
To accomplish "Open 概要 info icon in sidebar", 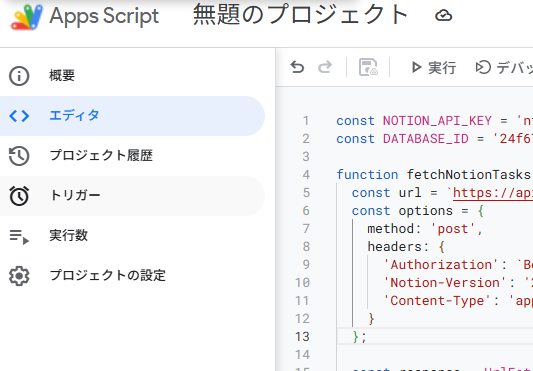I will [19, 75].
